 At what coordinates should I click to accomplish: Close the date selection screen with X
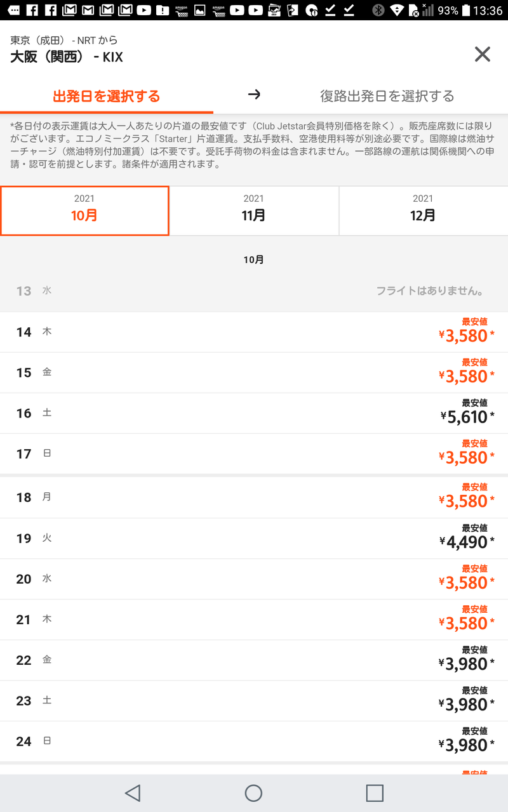point(483,55)
